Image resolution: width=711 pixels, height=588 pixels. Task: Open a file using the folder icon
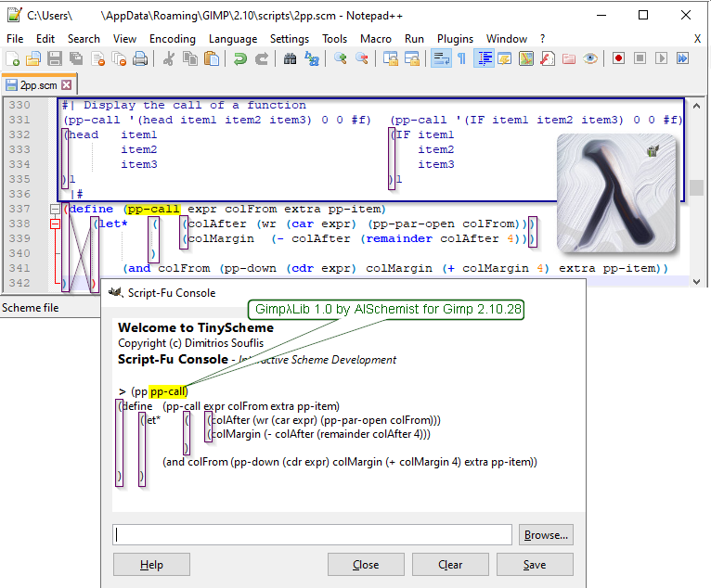tap(33, 58)
